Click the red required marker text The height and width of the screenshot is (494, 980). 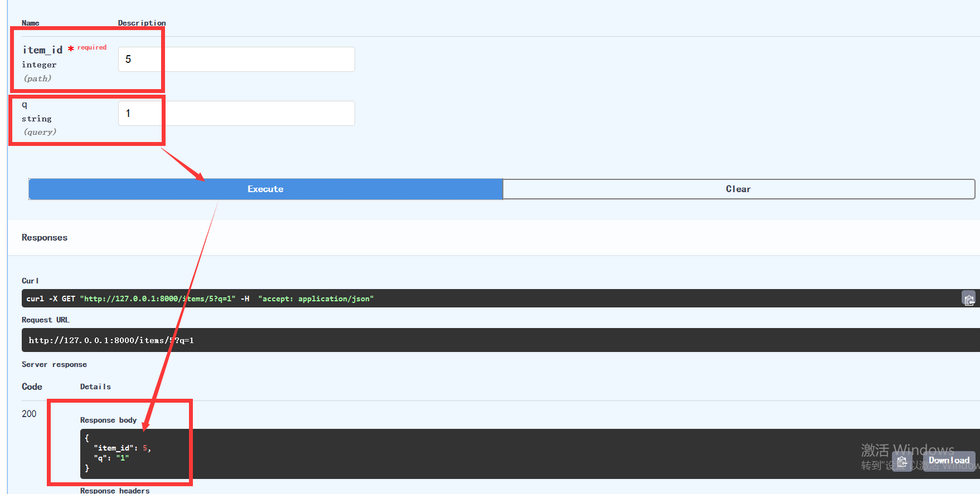click(x=91, y=47)
